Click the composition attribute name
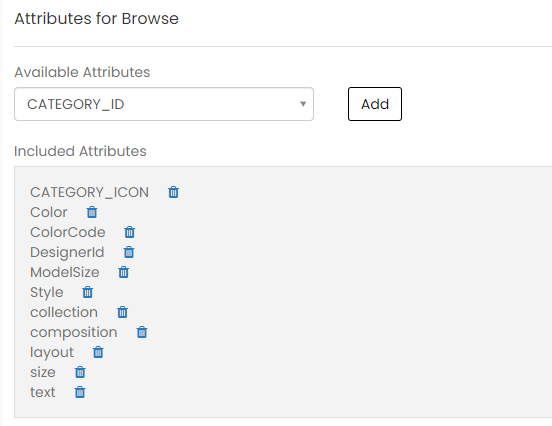552x426 pixels. click(x=74, y=332)
